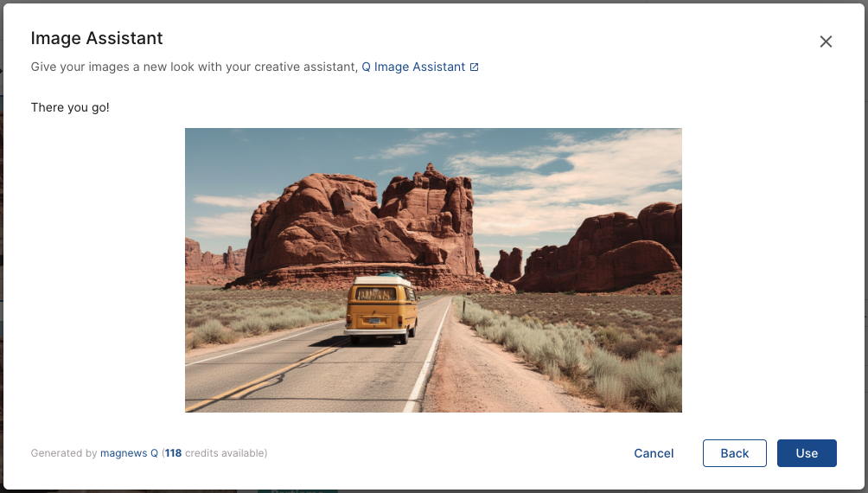The height and width of the screenshot is (493, 868).
Task: Click the yellow center line on the road
Action: [265, 378]
